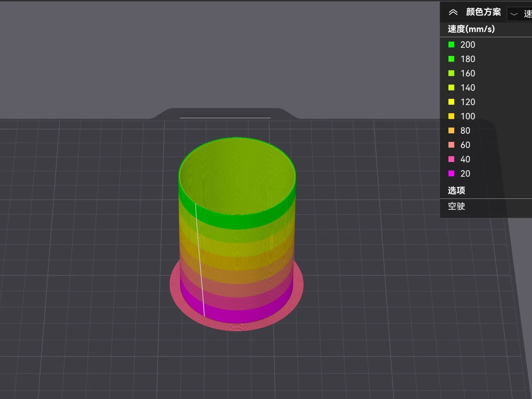Collapse the 颜色方案 panel with double chevron
Image resolution: width=532 pixels, height=399 pixels.
click(453, 12)
